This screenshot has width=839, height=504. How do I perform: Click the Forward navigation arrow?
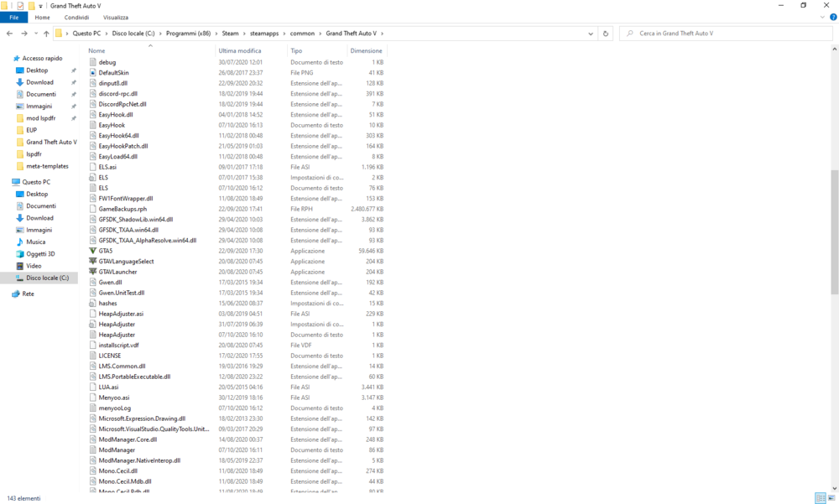(24, 34)
